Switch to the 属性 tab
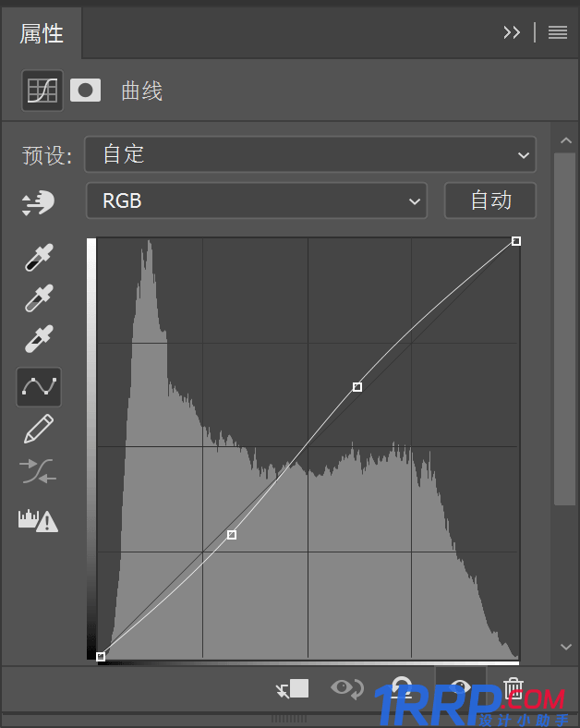The width and height of the screenshot is (580, 728). click(x=42, y=34)
